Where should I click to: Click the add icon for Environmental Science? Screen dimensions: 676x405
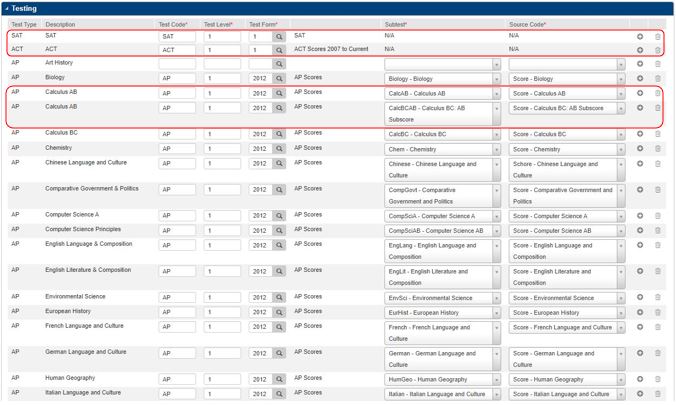[x=640, y=297]
